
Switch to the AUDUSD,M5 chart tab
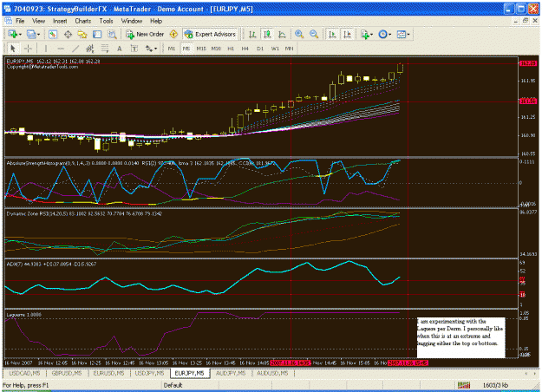pyautogui.click(x=272, y=373)
